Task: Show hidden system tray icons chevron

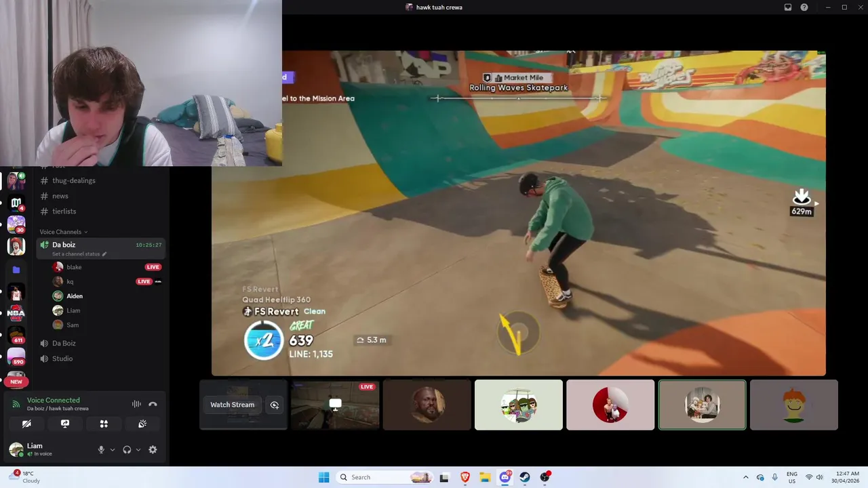Action: pos(746,477)
